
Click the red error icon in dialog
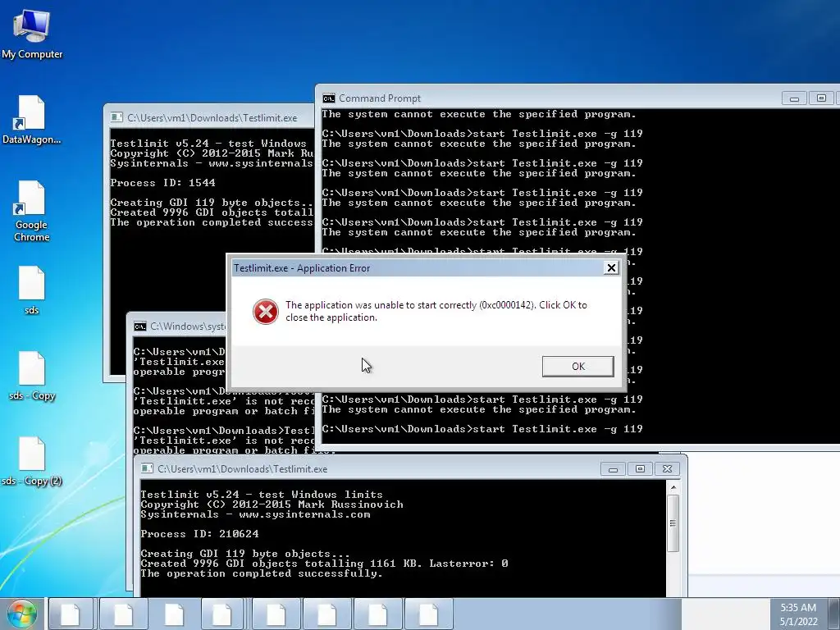pos(266,312)
